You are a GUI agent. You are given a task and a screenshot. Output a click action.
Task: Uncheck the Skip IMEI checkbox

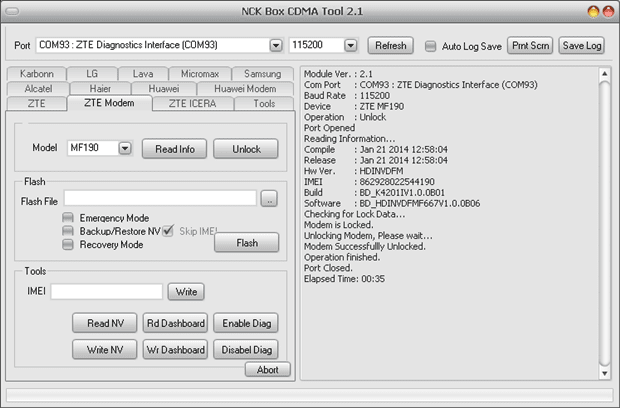point(168,231)
